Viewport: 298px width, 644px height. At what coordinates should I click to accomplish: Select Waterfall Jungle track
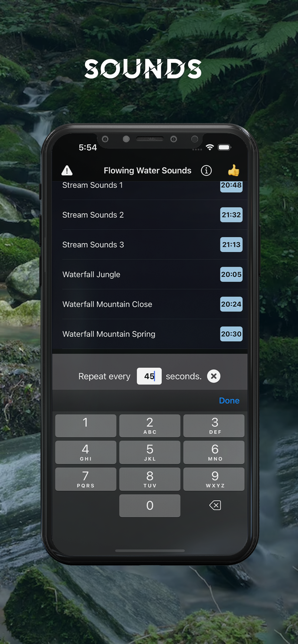150,274
